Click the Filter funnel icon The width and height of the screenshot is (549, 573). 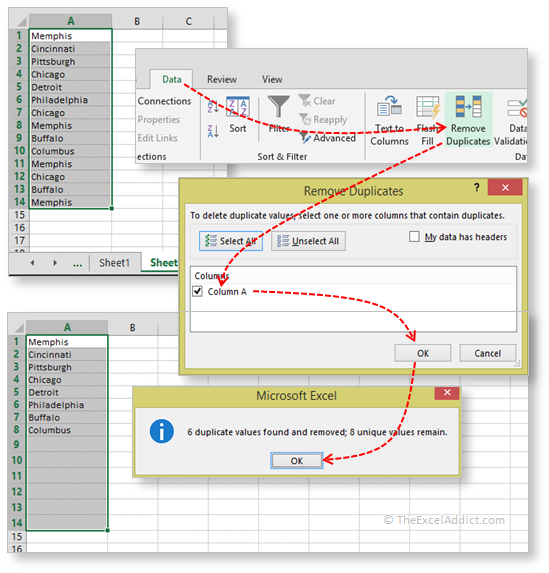279,106
